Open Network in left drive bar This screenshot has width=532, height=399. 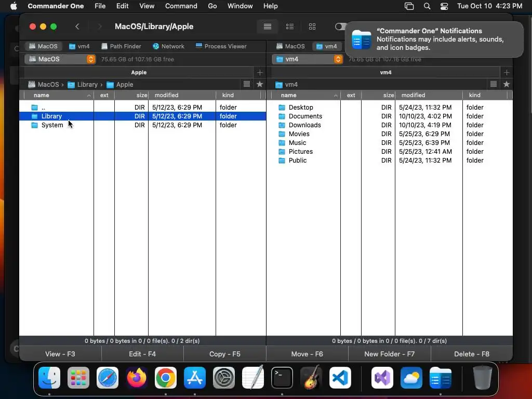[168, 46]
